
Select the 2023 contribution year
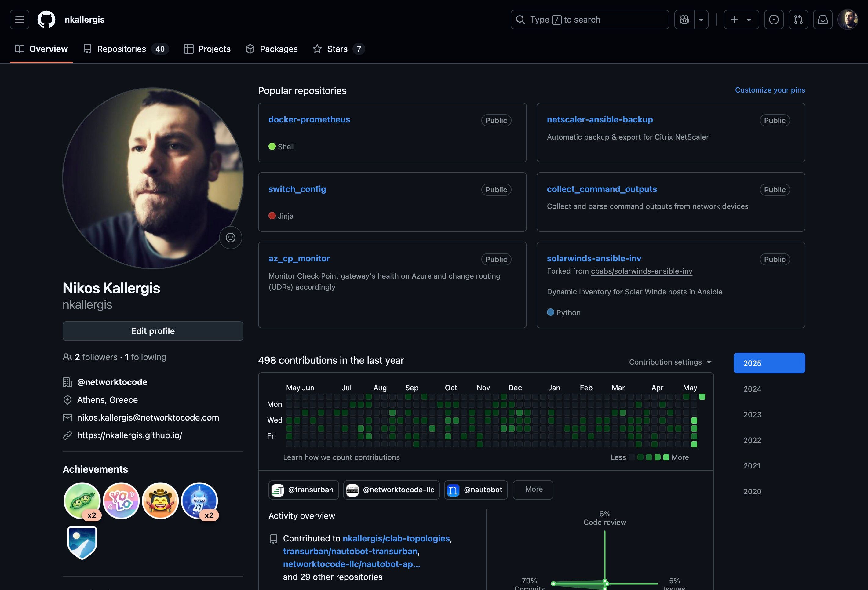pos(752,414)
